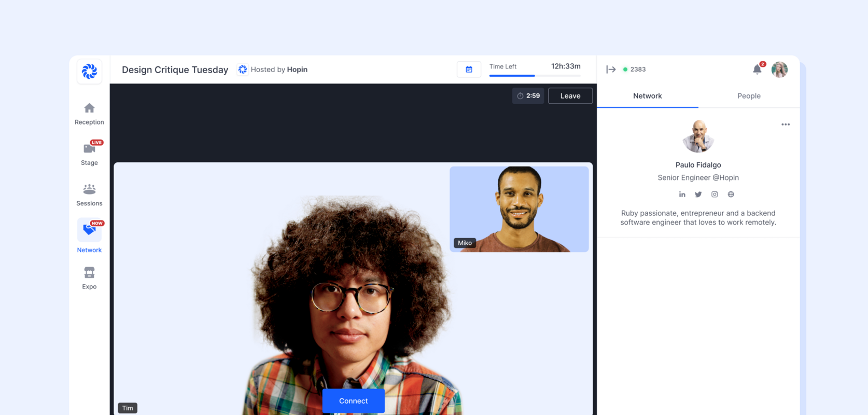Open the event schedule calendar icon
The image size is (868, 415).
coord(469,70)
